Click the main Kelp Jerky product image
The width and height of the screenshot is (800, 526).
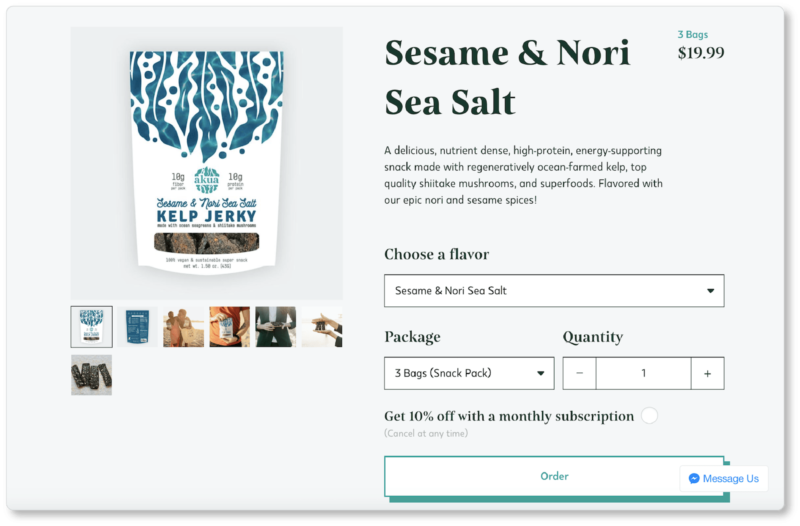click(x=207, y=163)
